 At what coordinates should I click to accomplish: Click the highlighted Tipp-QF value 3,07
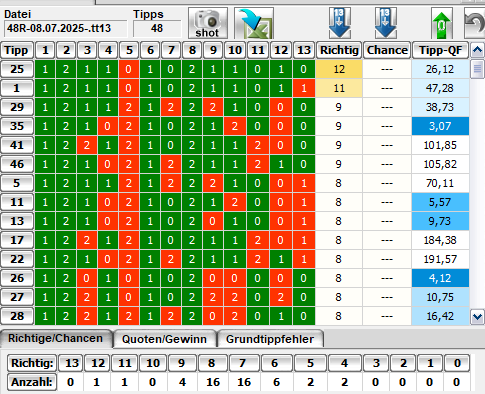440,126
